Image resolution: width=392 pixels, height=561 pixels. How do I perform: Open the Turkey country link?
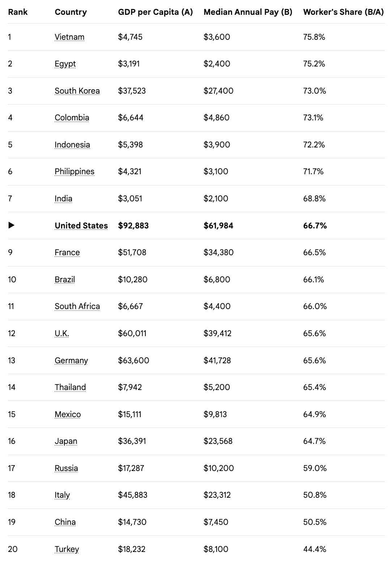pyautogui.click(x=67, y=549)
